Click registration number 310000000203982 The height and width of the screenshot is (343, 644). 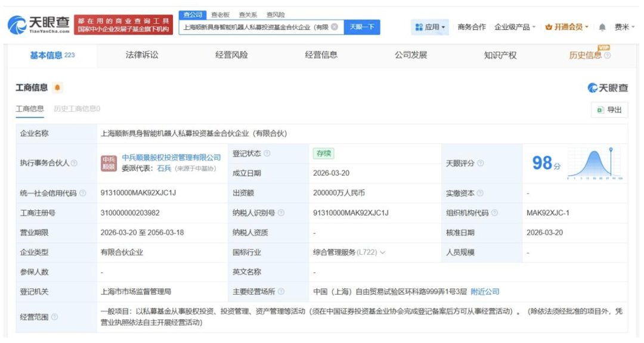point(130,213)
